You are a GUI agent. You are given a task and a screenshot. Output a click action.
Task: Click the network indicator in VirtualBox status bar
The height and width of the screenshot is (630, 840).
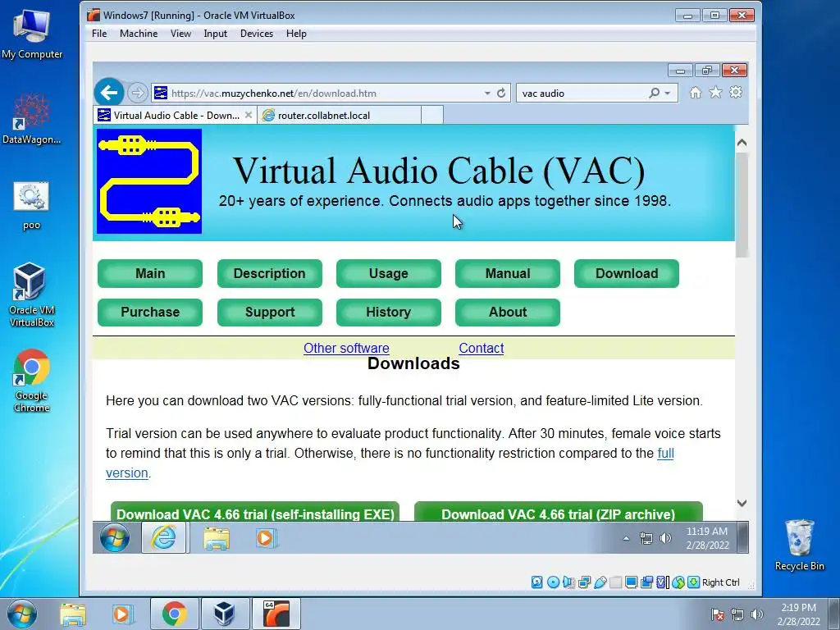tap(584, 582)
